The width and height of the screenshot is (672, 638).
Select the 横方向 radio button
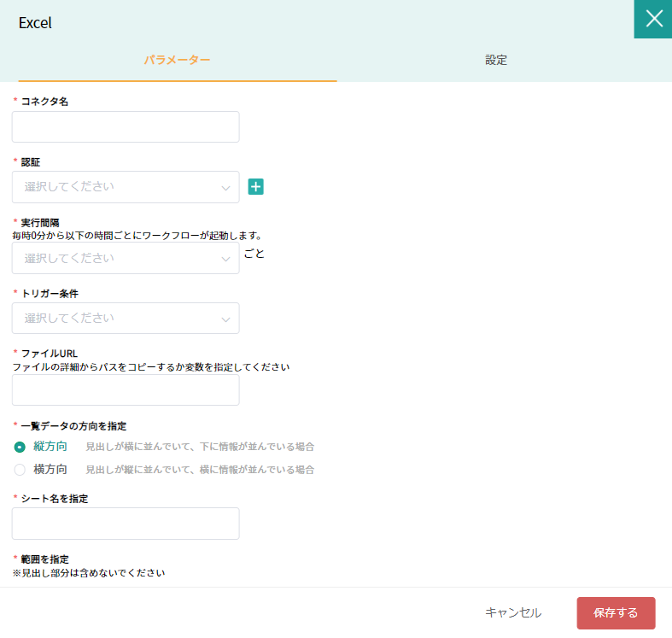coord(20,470)
